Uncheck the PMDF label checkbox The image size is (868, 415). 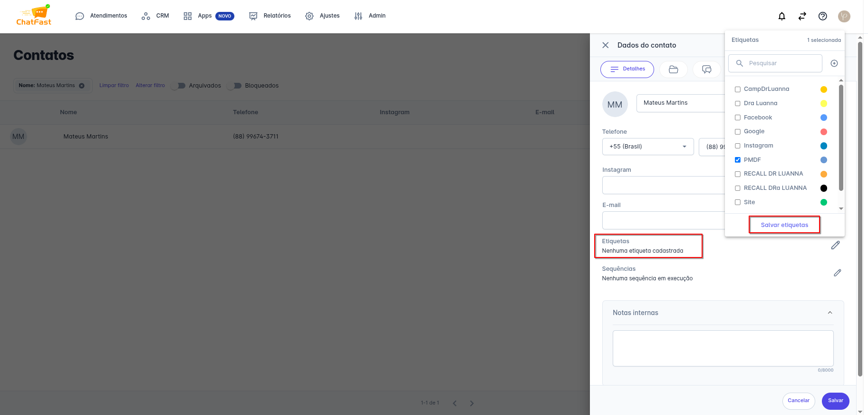coord(738,160)
